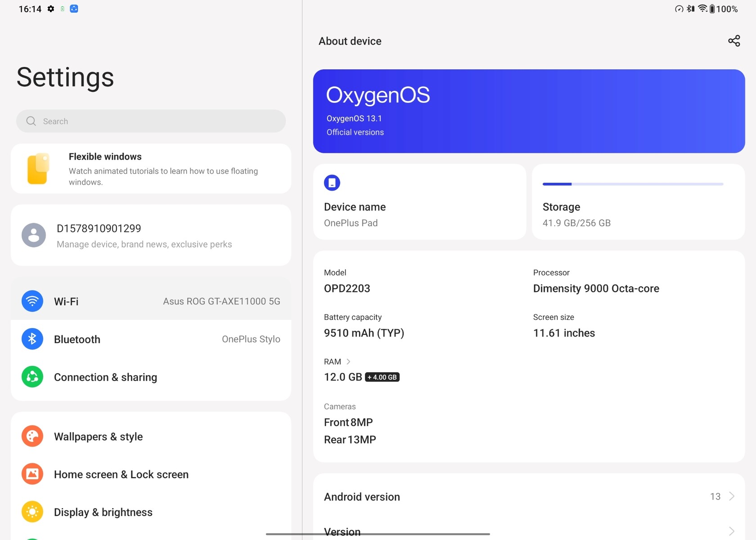
Task: Open the Version row chevron
Action: tap(732, 531)
